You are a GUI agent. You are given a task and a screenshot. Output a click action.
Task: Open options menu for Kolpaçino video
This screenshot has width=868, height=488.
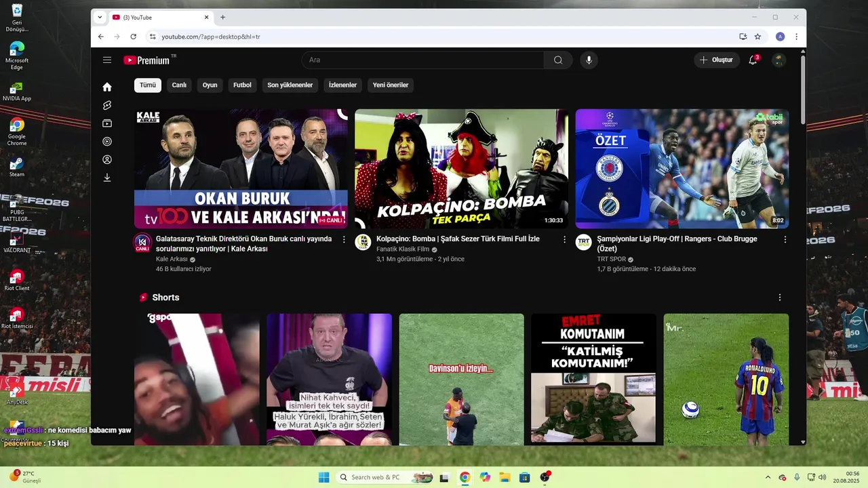564,239
